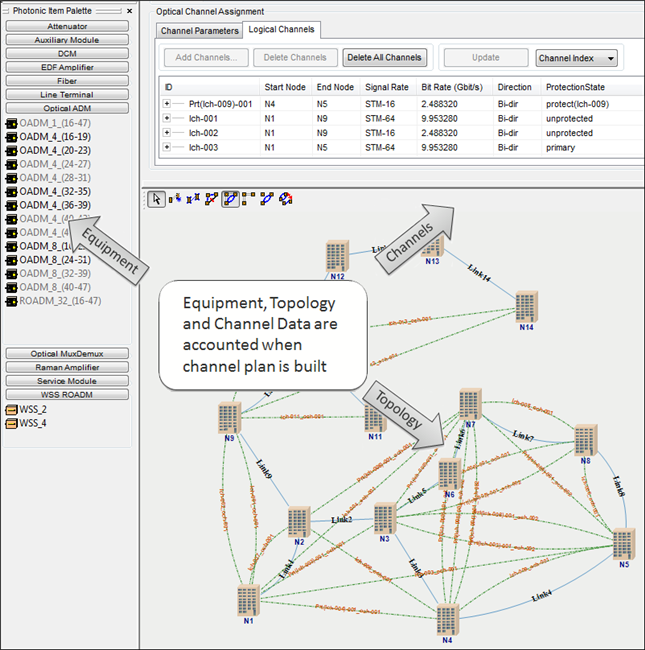Expand the EDF Amplifier palette section
The width and height of the screenshot is (645, 650).
[67, 67]
